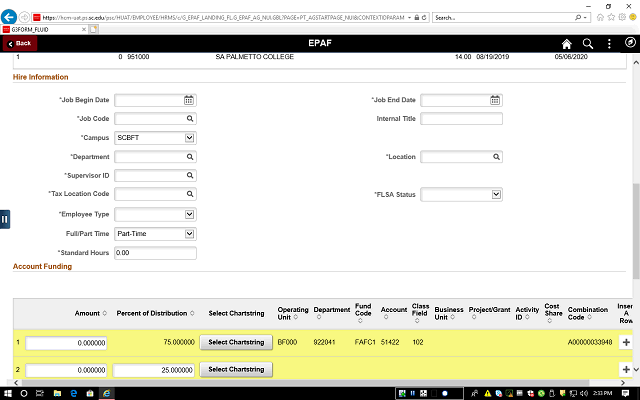Open the Campus dropdown showing SCBFT

[155, 138]
